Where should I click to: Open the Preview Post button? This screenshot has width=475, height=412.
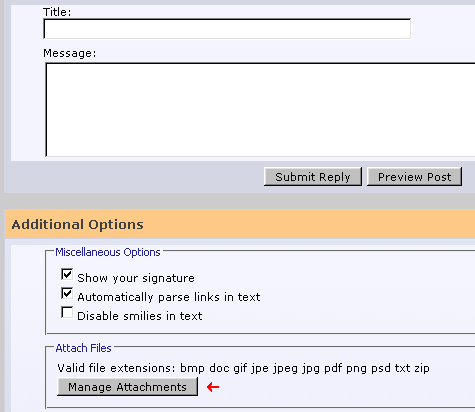pyautogui.click(x=414, y=177)
